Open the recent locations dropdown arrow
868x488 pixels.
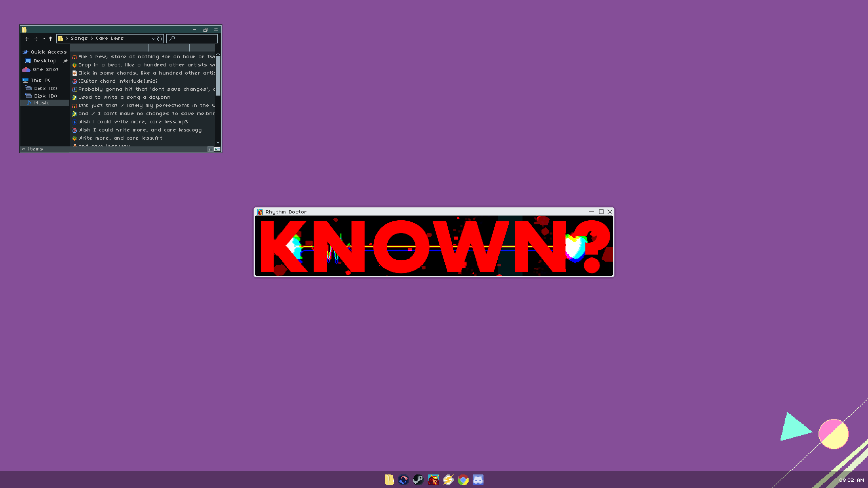point(43,39)
